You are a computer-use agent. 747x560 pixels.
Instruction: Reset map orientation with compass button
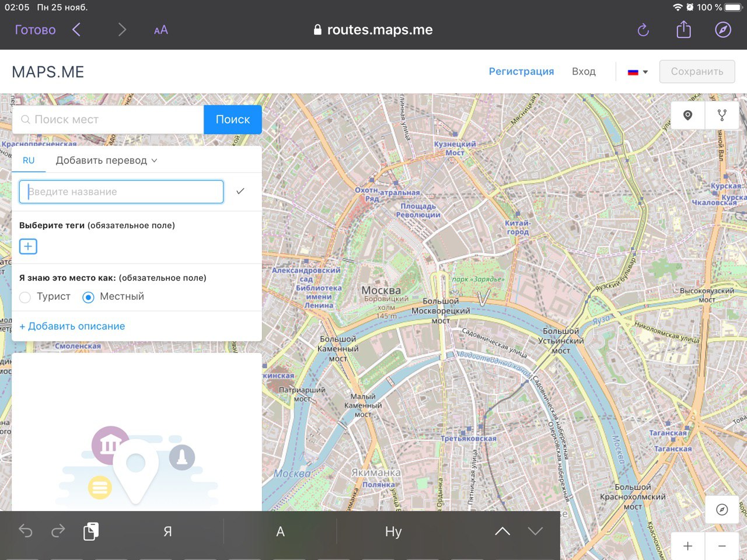(722, 510)
